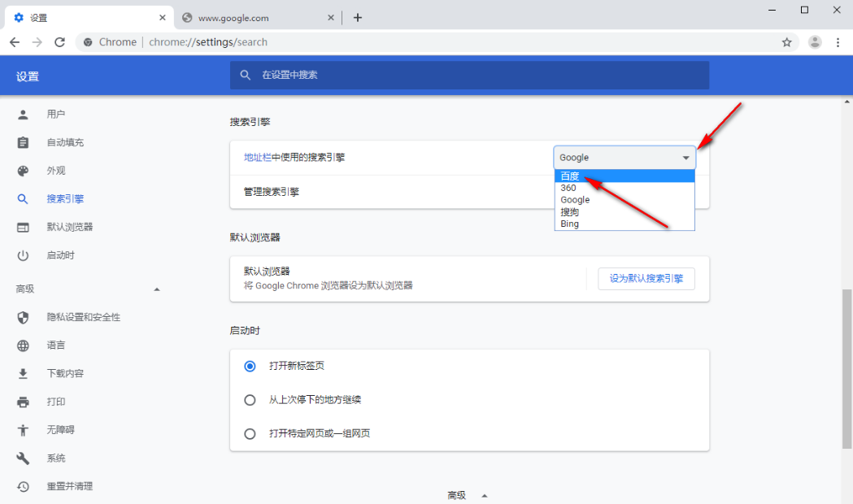Choose Bing from the dropdown list

click(625, 224)
